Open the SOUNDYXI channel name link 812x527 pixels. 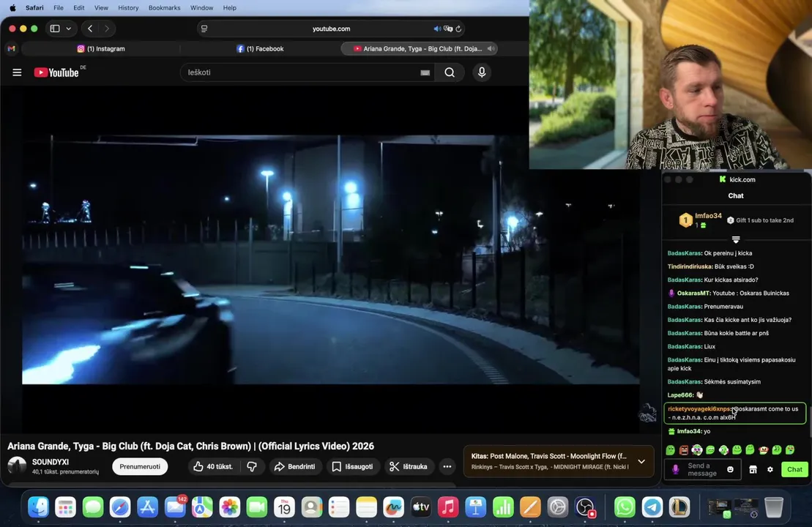(x=51, y=462)
